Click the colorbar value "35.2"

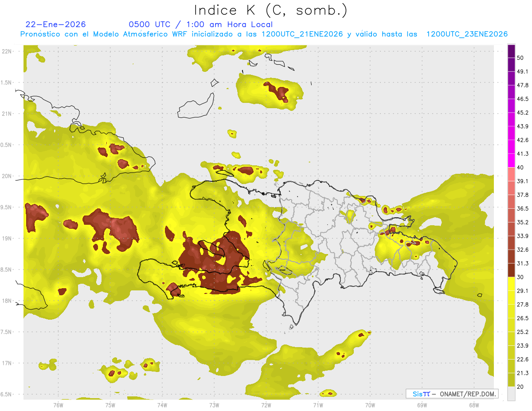[x=523, y=222]
